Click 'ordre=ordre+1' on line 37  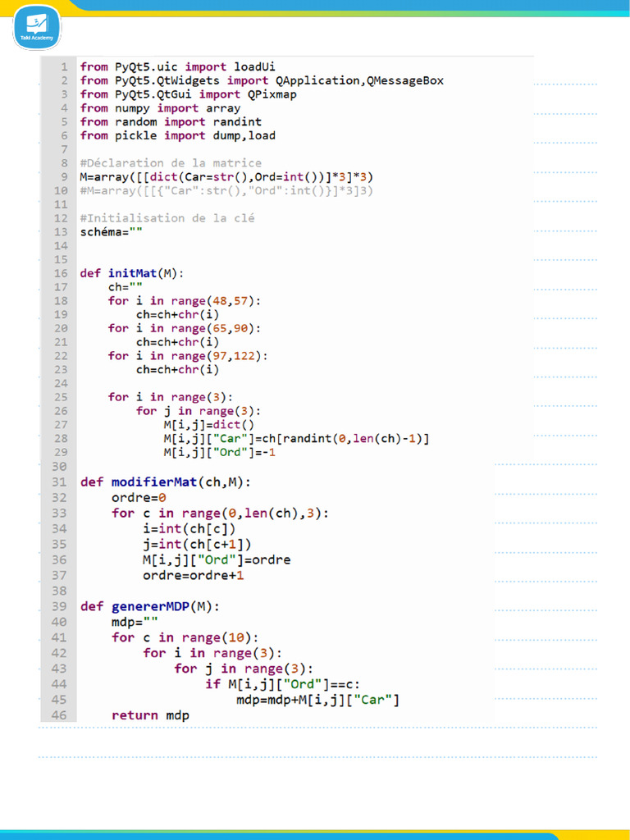pos(194,575)
